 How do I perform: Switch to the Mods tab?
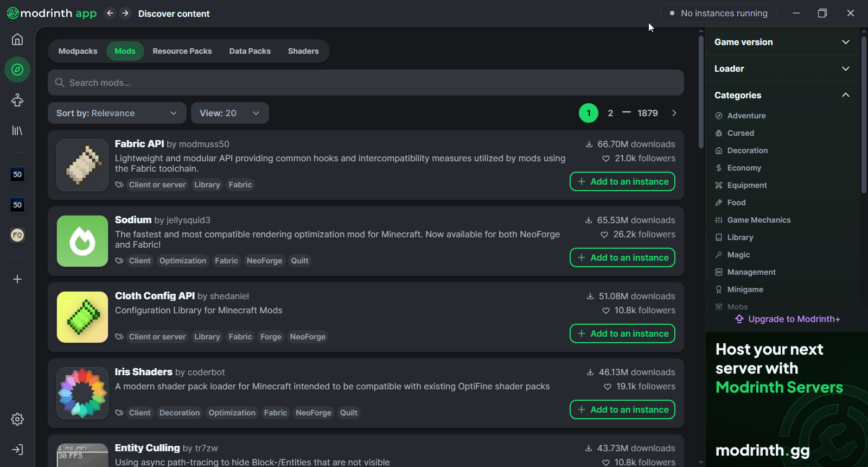point(125,51)
